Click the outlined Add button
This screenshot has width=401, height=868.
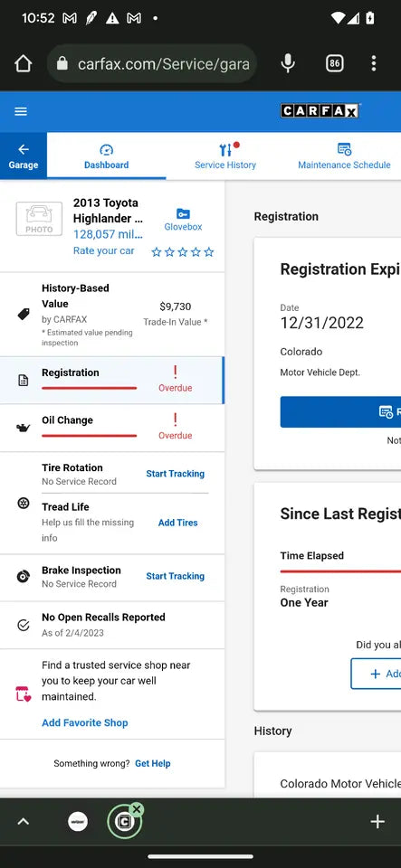[x=376, y=674]
